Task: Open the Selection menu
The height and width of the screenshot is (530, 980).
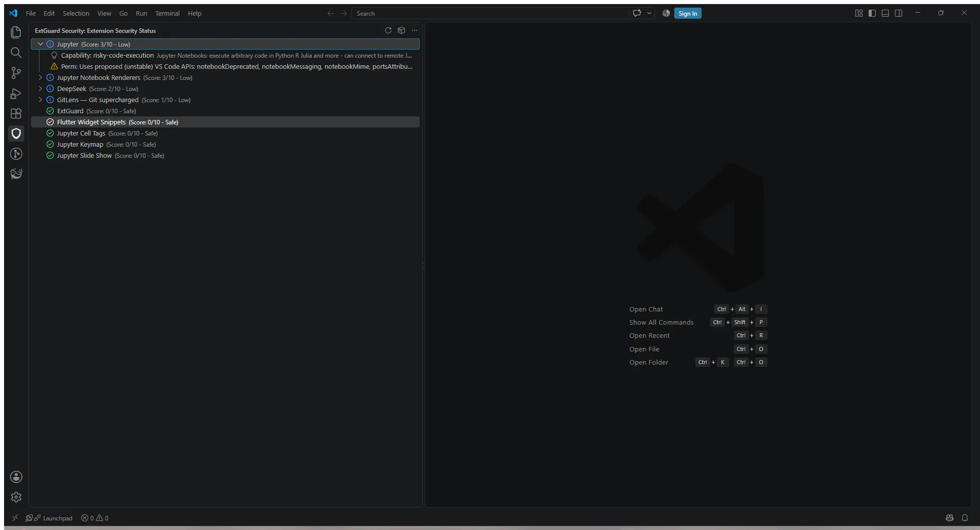Action: tap(76, 13)
